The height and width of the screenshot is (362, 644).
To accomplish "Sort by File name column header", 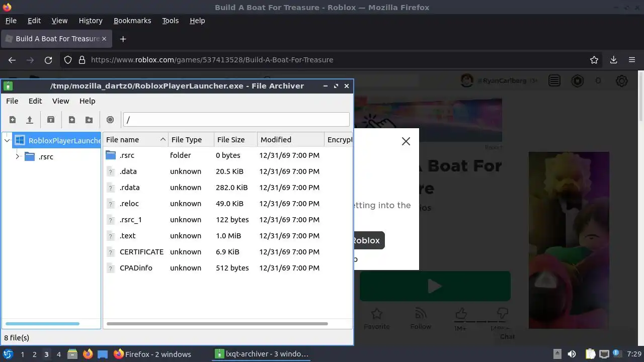I will click(135, 140).
